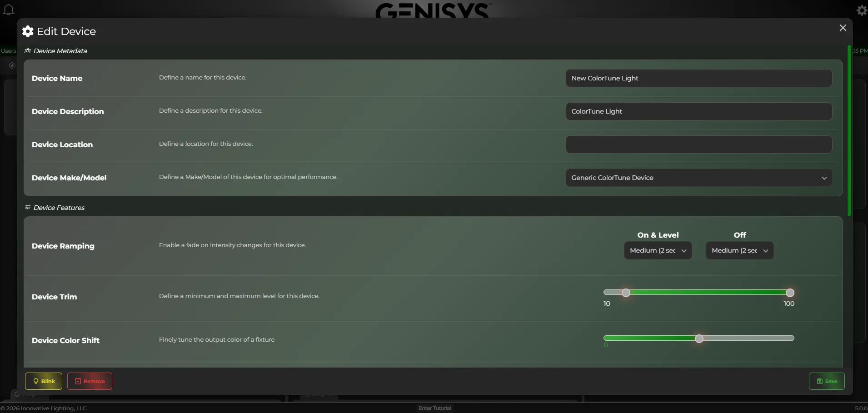Click the Device Metadata heading
The height and width of the screenshot is (413, 868).
click(60, 51)
